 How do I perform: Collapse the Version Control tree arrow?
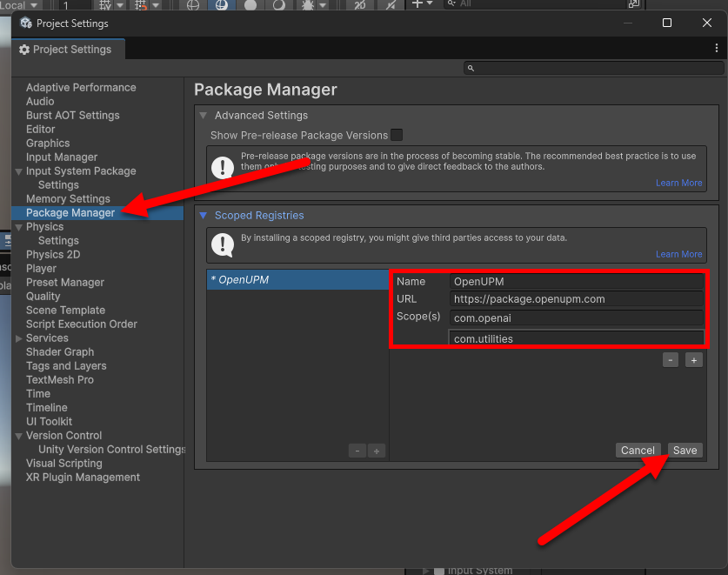tap(18, 436)
